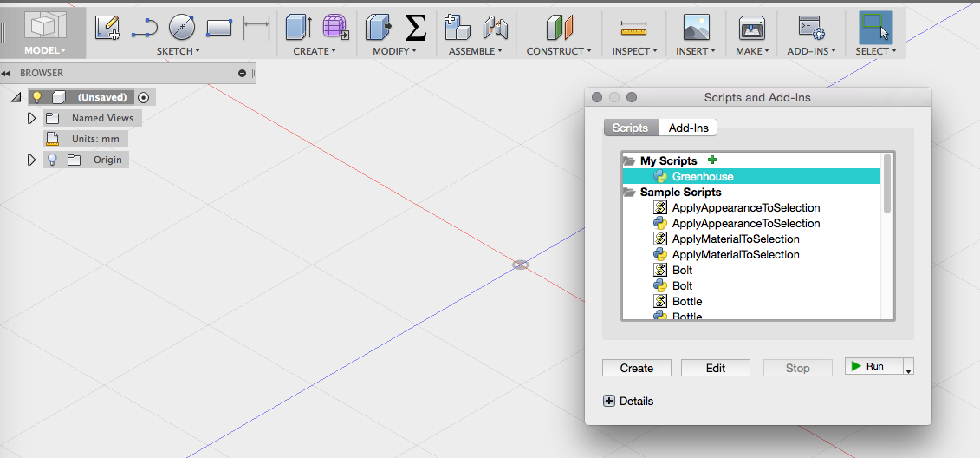Click the Create Sketch icon
Image resolution: width=980 pixels, height=458 pixels.
[x=107, y=28]
